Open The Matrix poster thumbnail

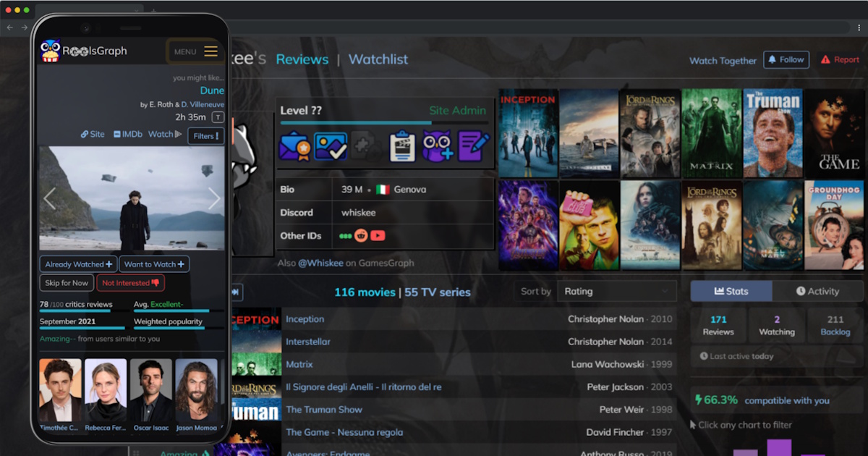pos(712,133)
